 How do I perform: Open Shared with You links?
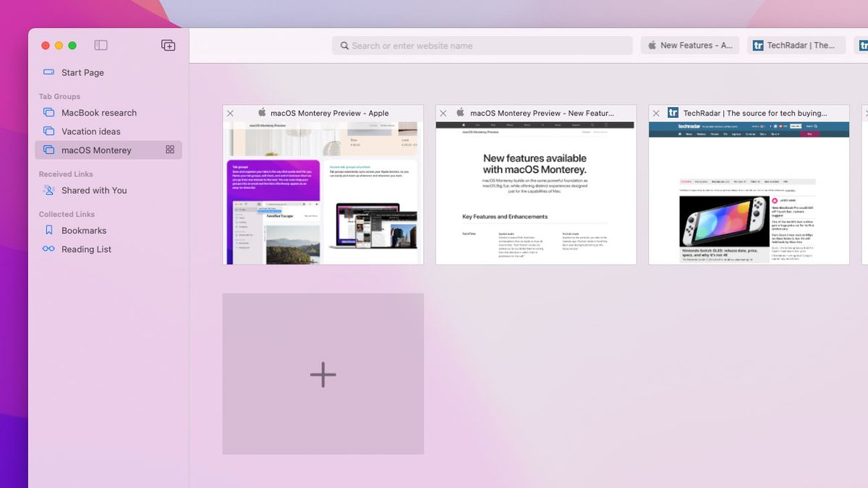86,190
